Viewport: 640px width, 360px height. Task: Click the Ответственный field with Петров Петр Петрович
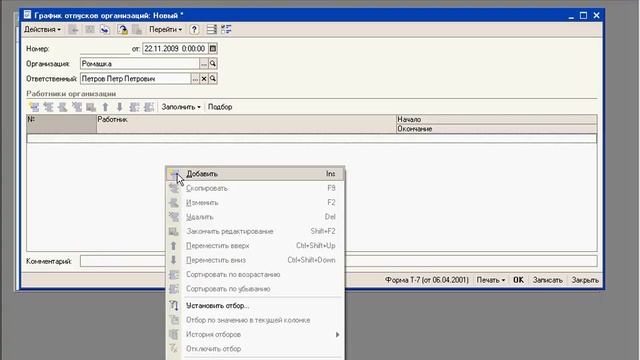[136, 79]
